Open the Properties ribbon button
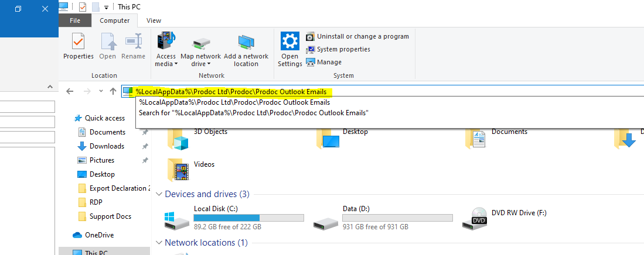 point(79,46)
